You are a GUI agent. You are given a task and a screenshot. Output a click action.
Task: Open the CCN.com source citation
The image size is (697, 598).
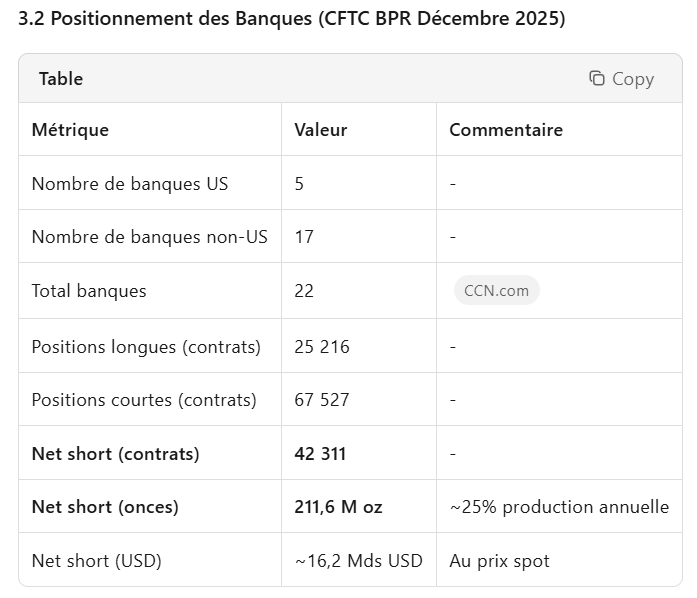pyautogui.click(x=496, y=291)
